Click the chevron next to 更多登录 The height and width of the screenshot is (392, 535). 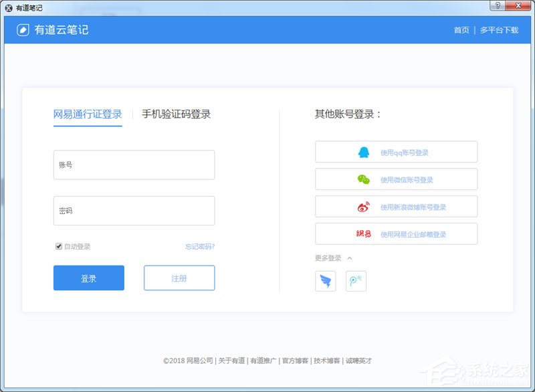coord(349,258)
